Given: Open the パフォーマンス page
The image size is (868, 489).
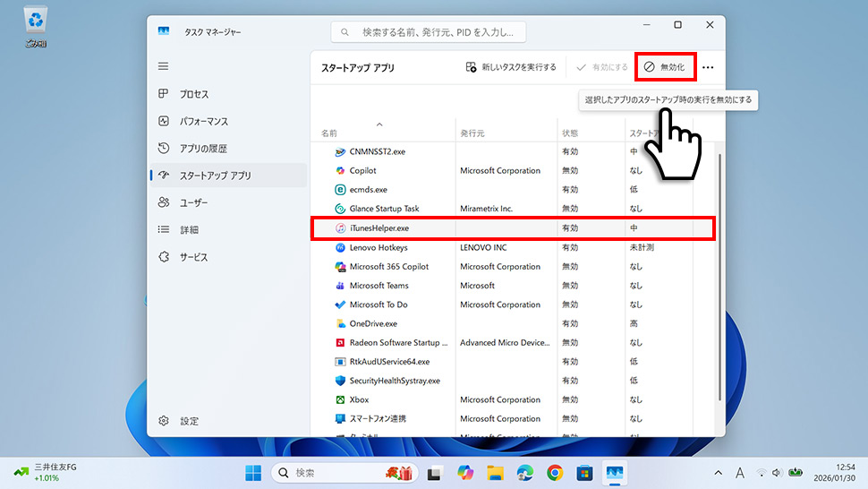Looking at the screenshot, I should [x=203, y=121].
